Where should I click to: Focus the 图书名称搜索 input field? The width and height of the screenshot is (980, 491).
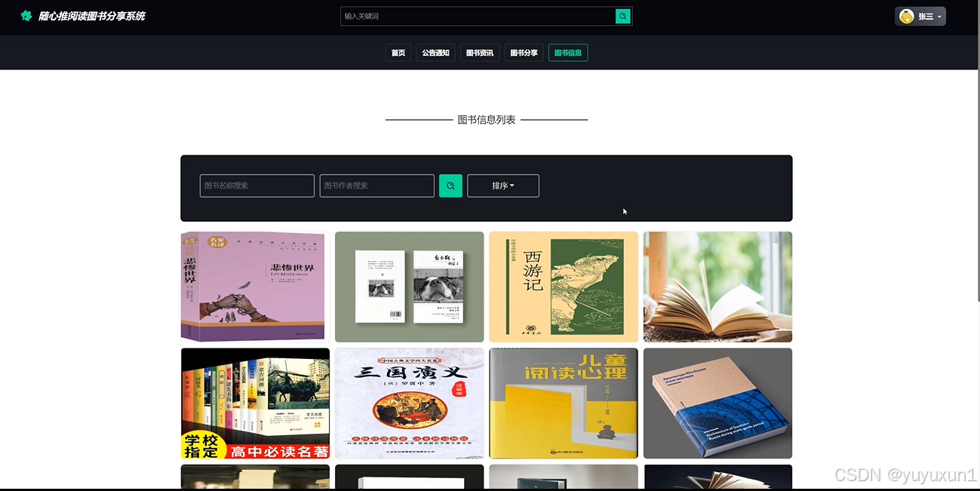[x=257, y=186]
